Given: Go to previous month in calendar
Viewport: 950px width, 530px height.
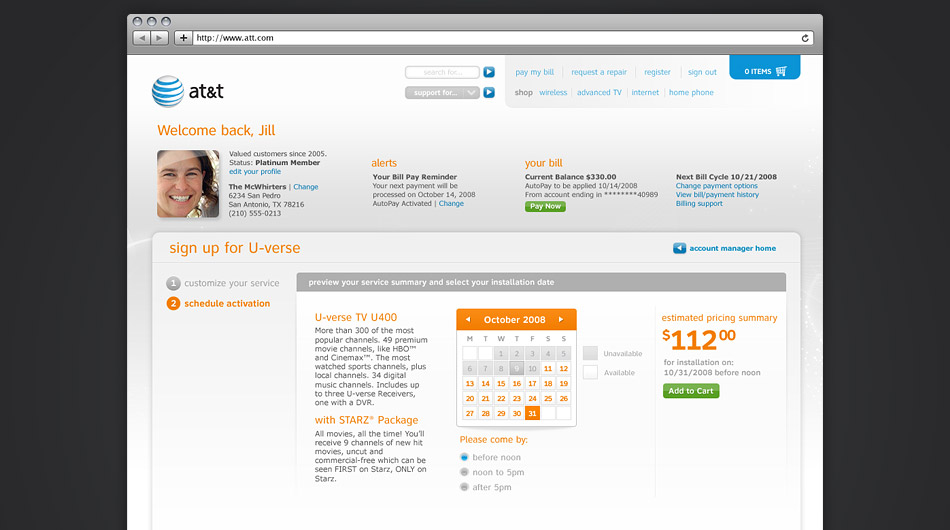Looking at the screenshot, I should [468, 319].
